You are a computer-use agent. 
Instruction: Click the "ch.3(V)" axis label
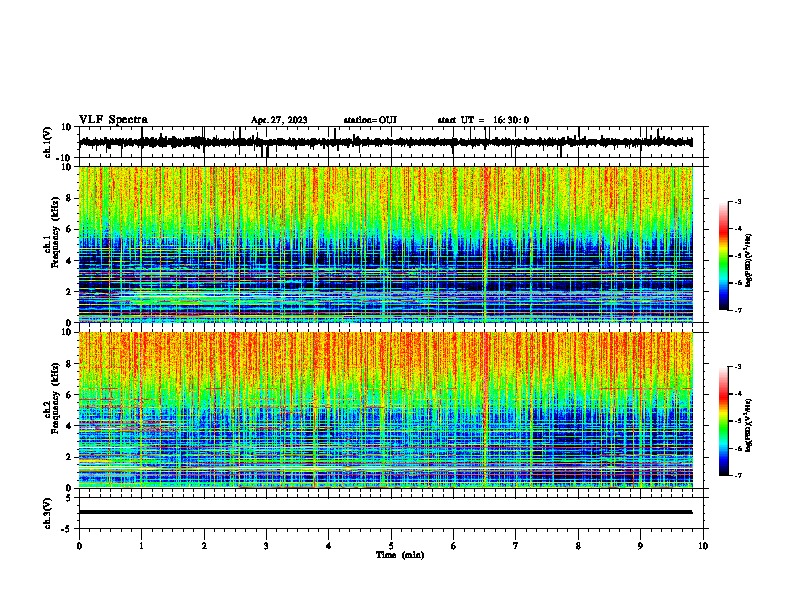click(48, 514)
